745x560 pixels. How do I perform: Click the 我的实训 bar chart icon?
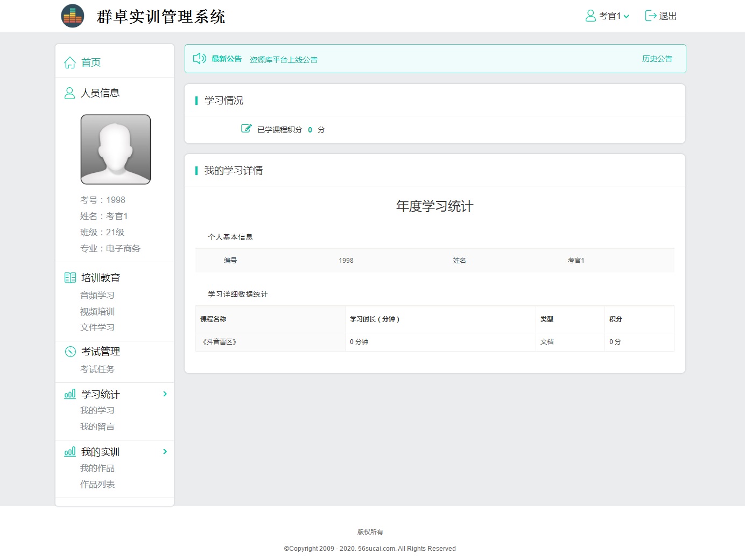coord(70,452)
